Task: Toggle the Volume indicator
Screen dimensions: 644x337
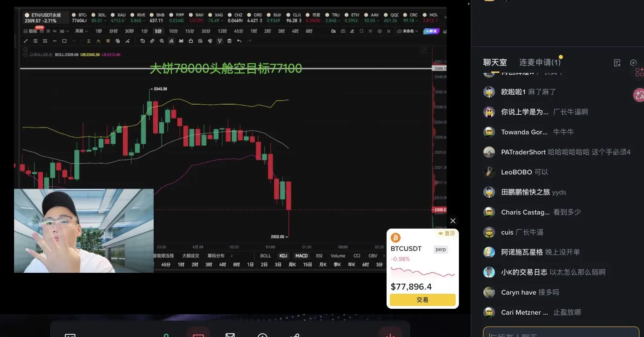Action: 338,256
